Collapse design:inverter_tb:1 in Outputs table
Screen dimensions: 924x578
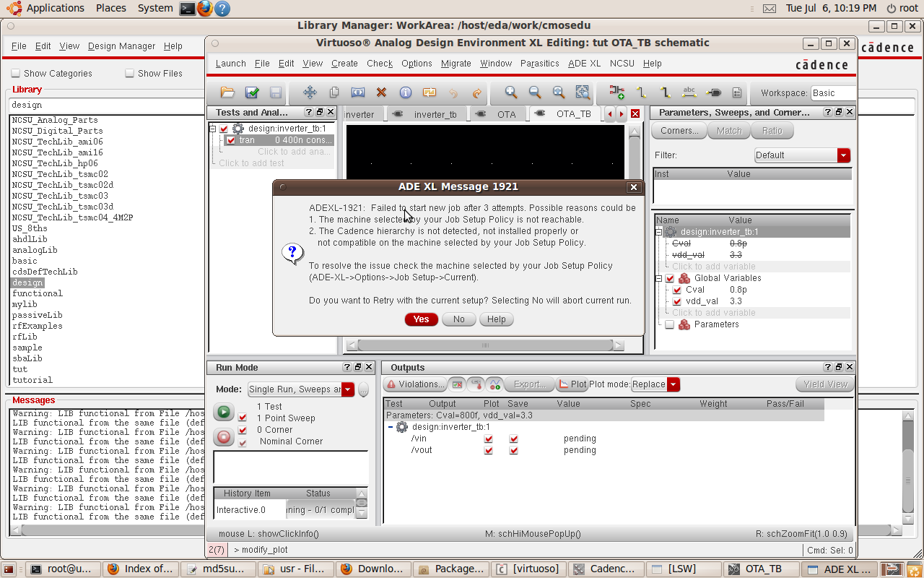click(x=391, y=427)
